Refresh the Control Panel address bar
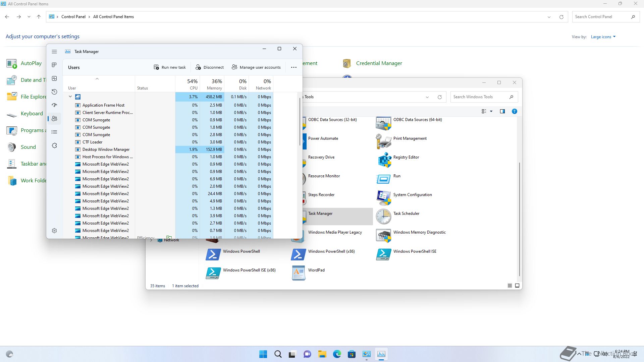Screen dimensions: 644x362 561,17
